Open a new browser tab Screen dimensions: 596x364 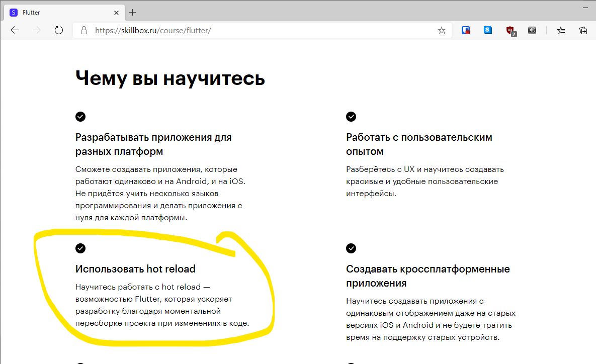tap(132, 13)
